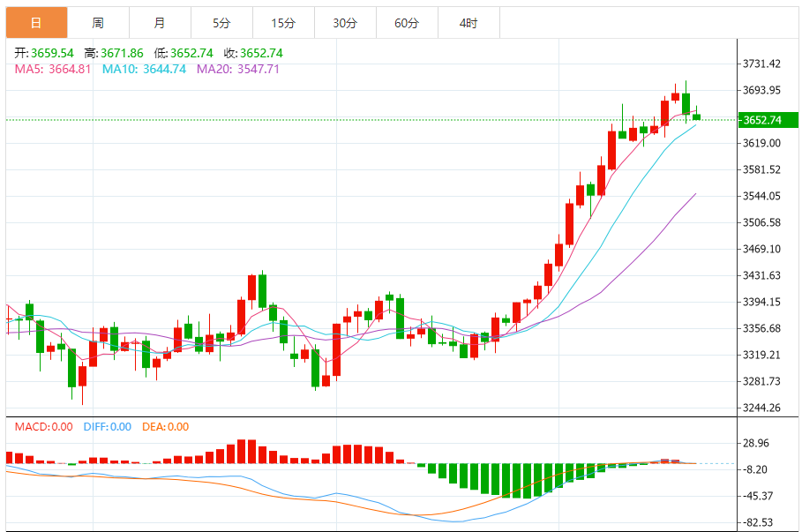Switch to the 5分 interval tab
802x532 pixels.
click(221, 23)
